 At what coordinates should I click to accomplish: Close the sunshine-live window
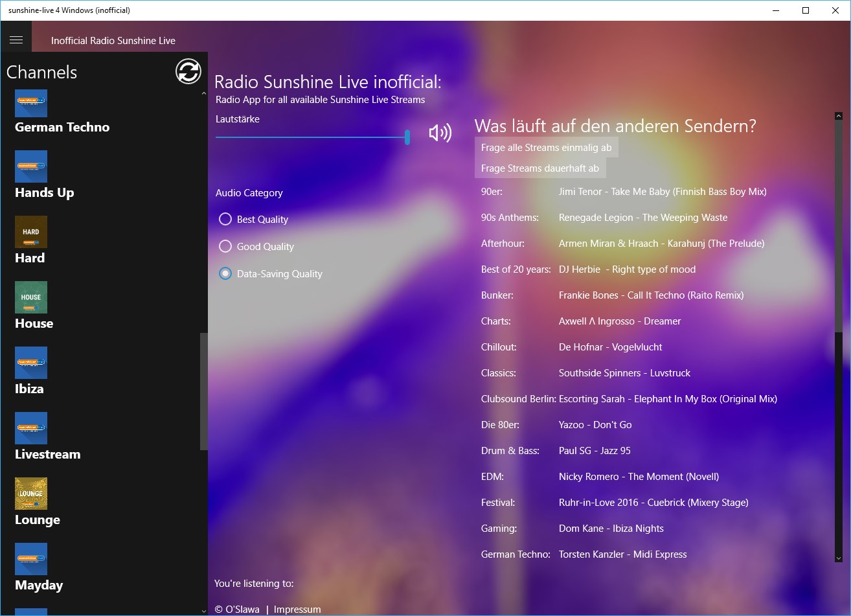click(x=835, y=10)
